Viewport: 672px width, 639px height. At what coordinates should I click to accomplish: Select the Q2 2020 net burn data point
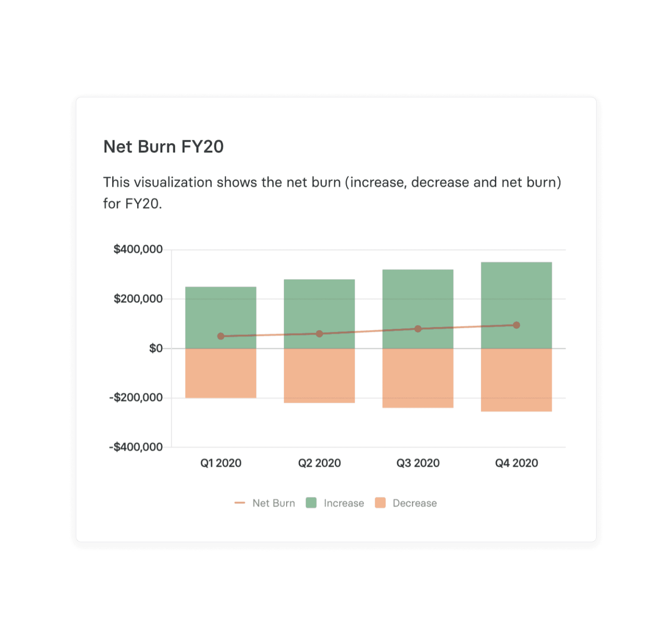click(319, 334)
